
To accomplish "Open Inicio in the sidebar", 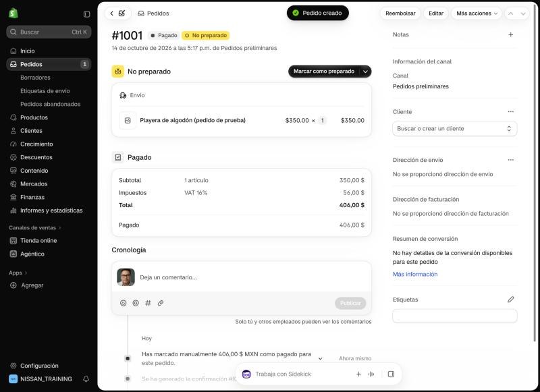I will pos(49,51).
